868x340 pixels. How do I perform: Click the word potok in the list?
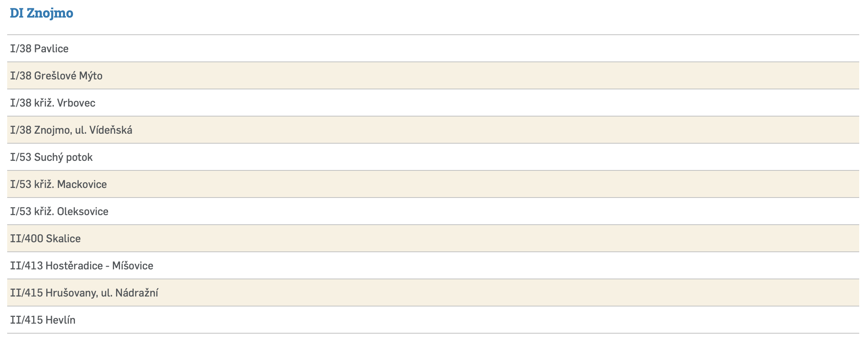click(x=79, y=157)
